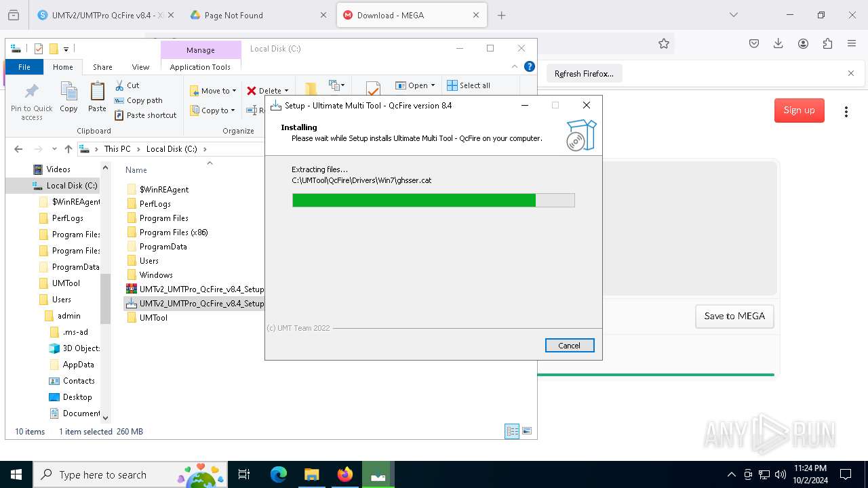
Task: Open MEGA page three-dot options menu
Action: [x=846, y=112]
